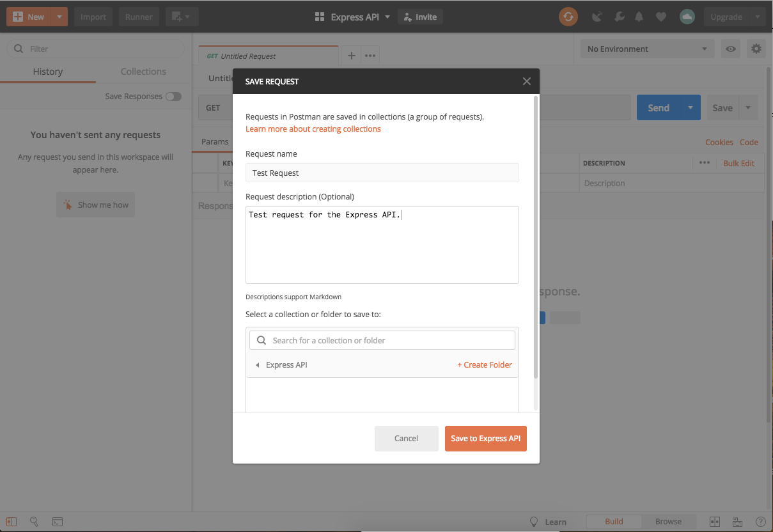This screenshot has width=773, height=532.
Task: Open the Postman console icon in status bar
Action: pos(57,522)
